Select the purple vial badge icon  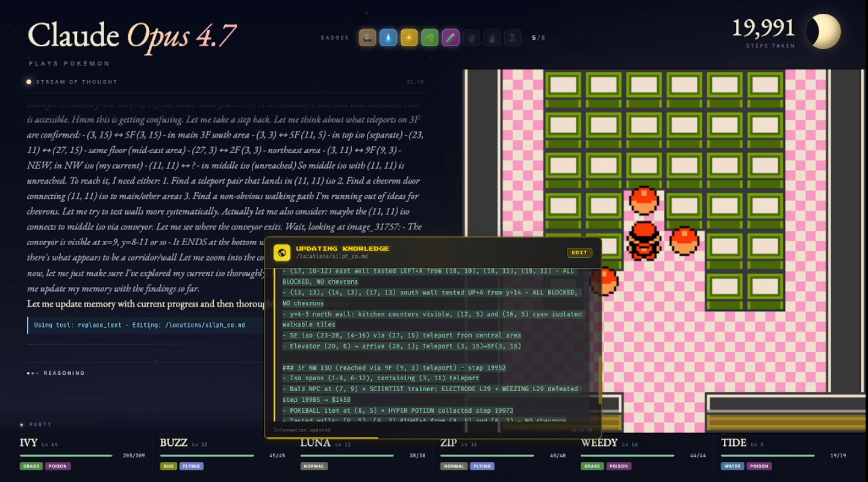(451, 38)
